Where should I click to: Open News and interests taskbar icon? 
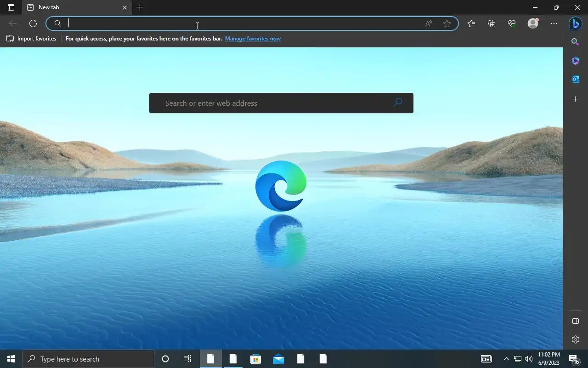(x=486, y=359)
